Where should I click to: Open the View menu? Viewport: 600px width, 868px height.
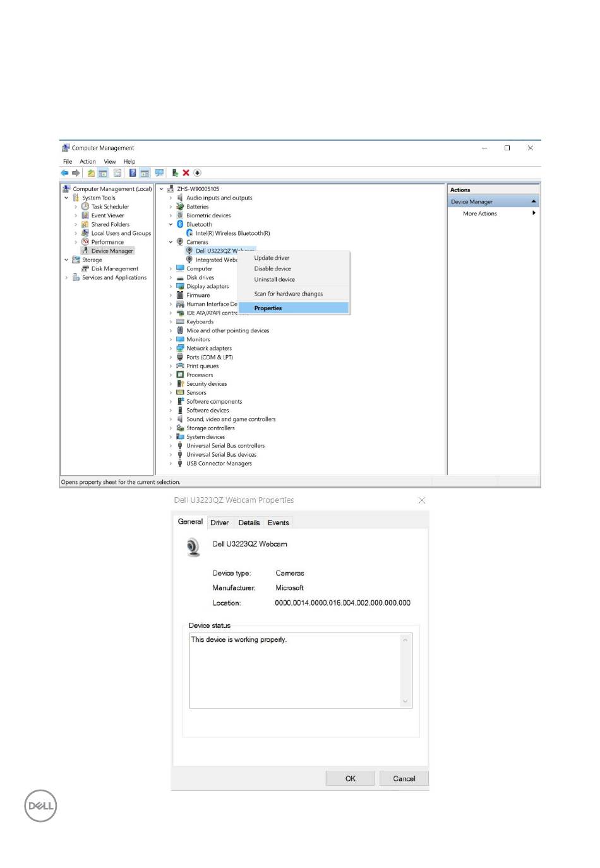click(110, 161)
